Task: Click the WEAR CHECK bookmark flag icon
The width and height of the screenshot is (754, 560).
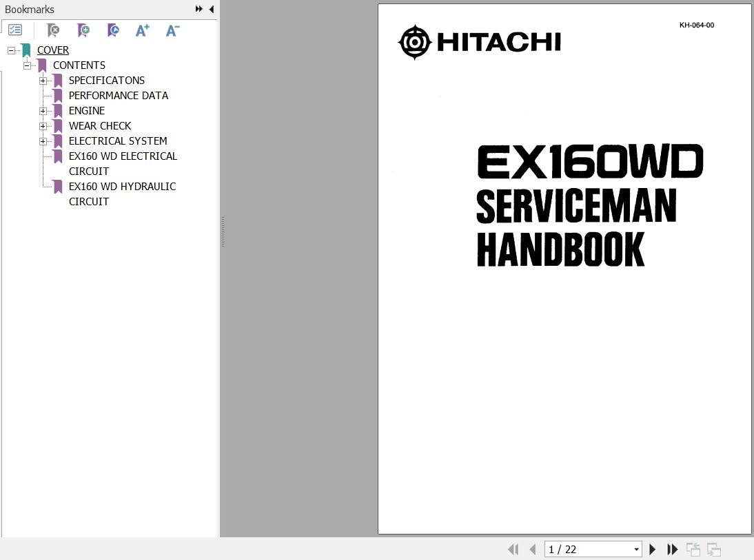Action: 58,126
